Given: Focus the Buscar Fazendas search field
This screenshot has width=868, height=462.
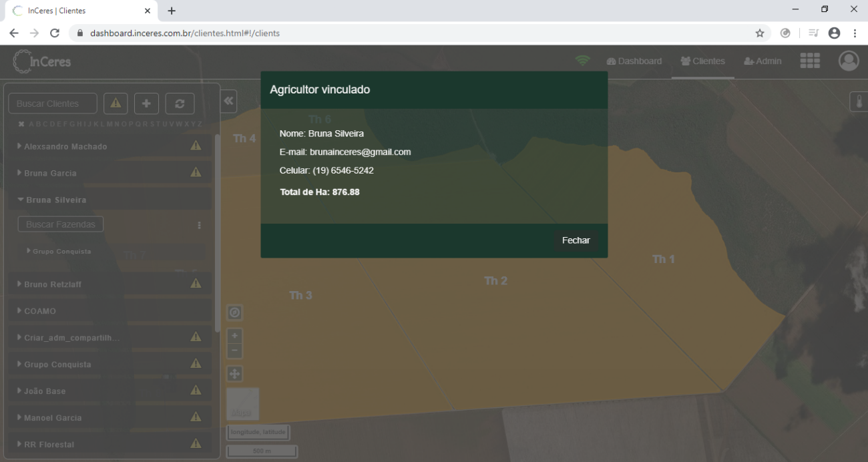Looking at the screenshot, I should pos(61,224).
